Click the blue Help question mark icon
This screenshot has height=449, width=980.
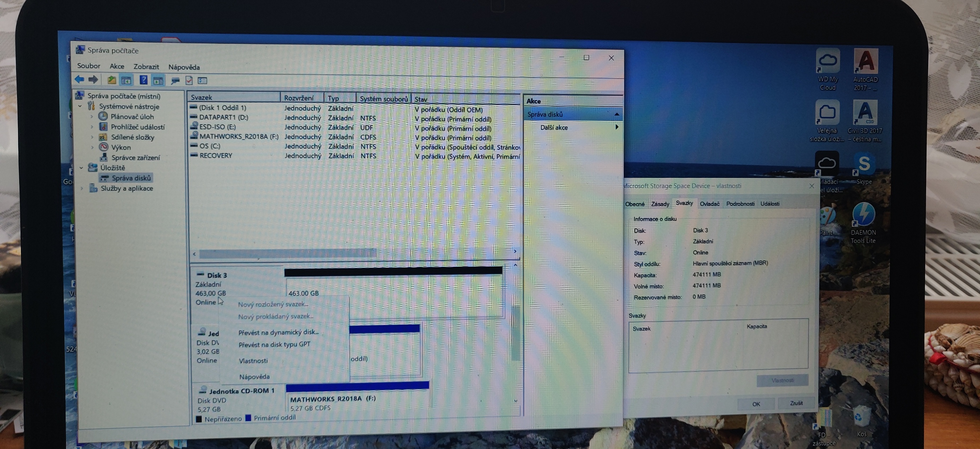(x=144, y=80)
